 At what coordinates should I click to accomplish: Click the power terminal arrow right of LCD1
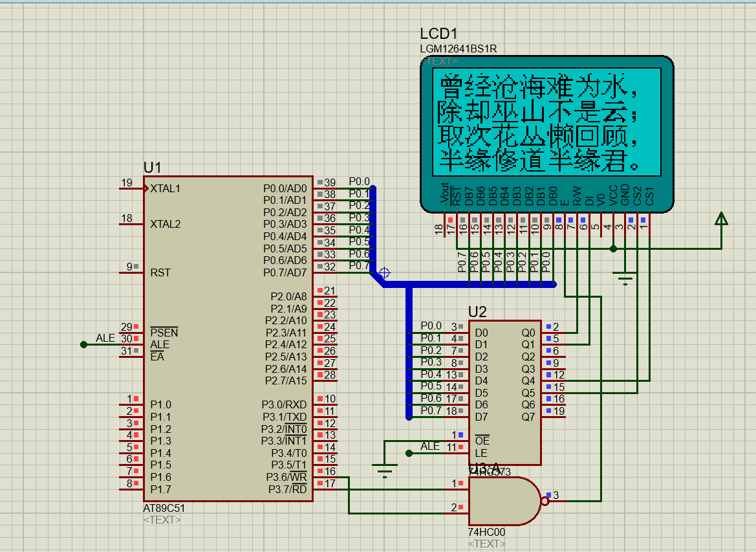[721, 219]
